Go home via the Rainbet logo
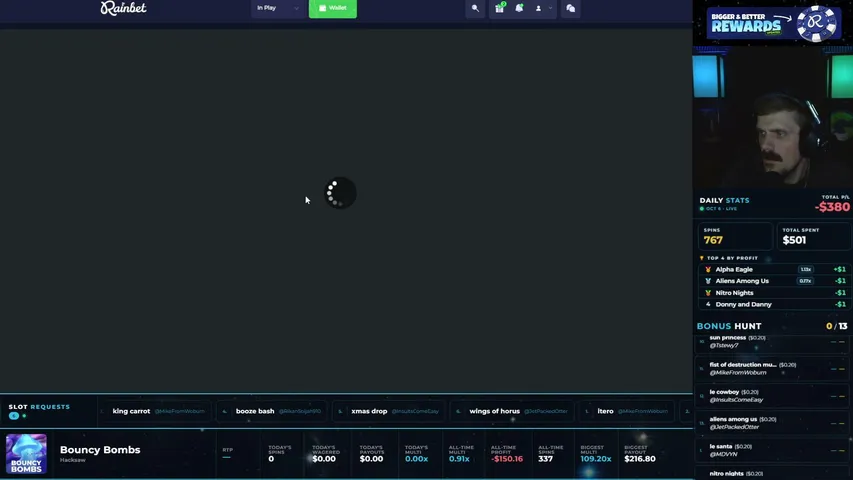This screenshot has height=480, width=853. click(x=123, y=8)
